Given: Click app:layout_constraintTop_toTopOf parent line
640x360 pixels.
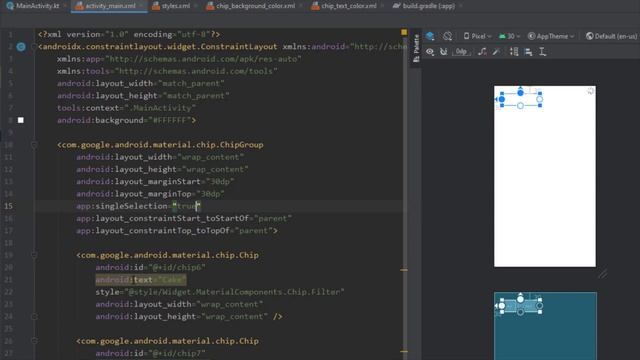Looking at the screenshot, I should 177,231.
